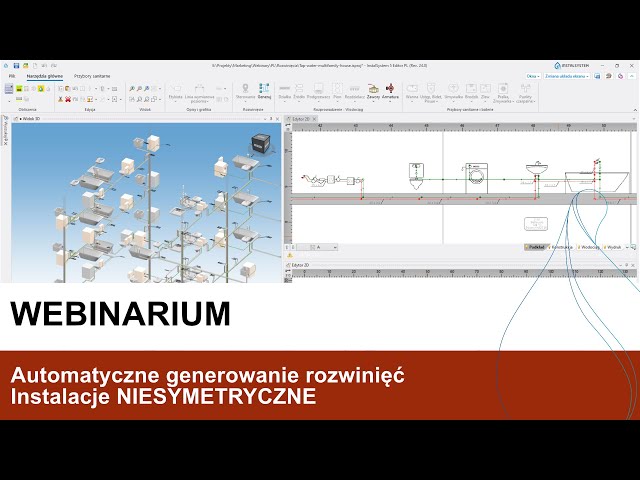
Task: Select the Brodzik shower tray fixture
Action: click(471, 91)
